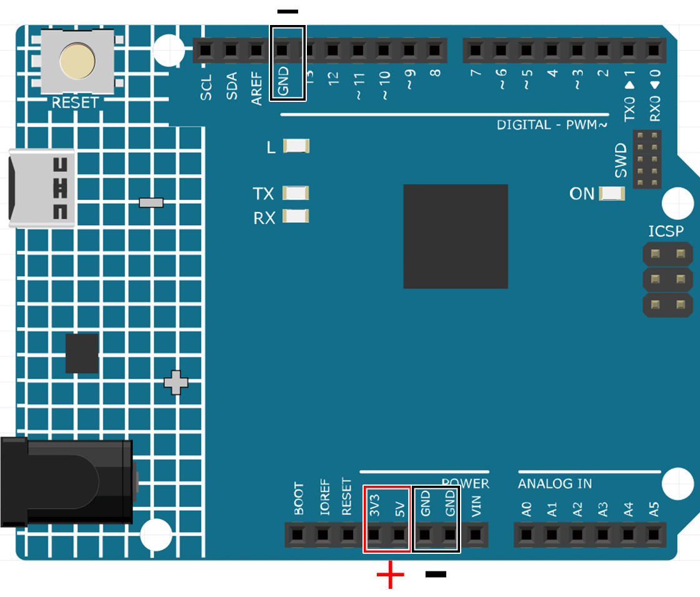This screenshot has width=700, height=597.
Task: Select the GND pin socket beside 5V
Action: (x=425, y=534)
